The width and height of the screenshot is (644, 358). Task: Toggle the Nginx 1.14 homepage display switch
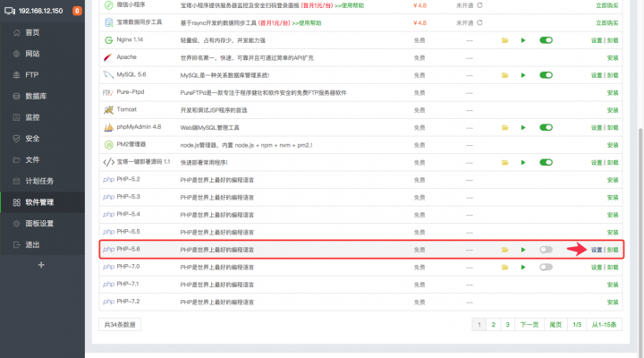pyautogui.click(x=546, y=40)
